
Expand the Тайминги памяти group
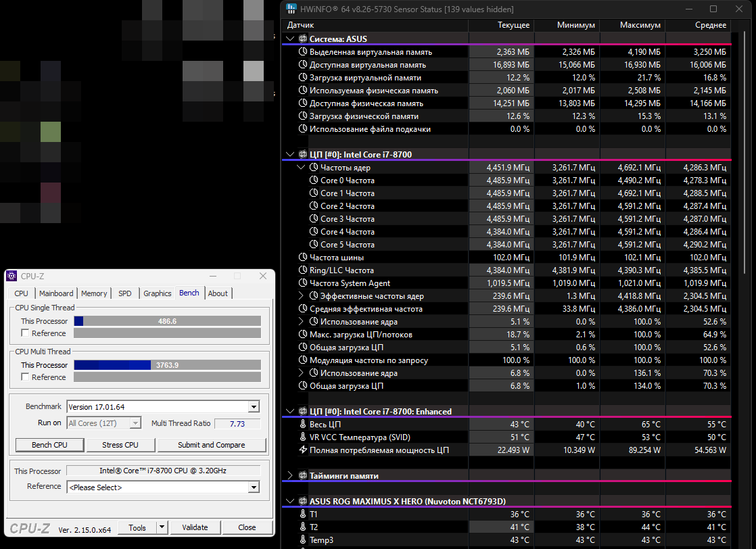coord(290,475)
